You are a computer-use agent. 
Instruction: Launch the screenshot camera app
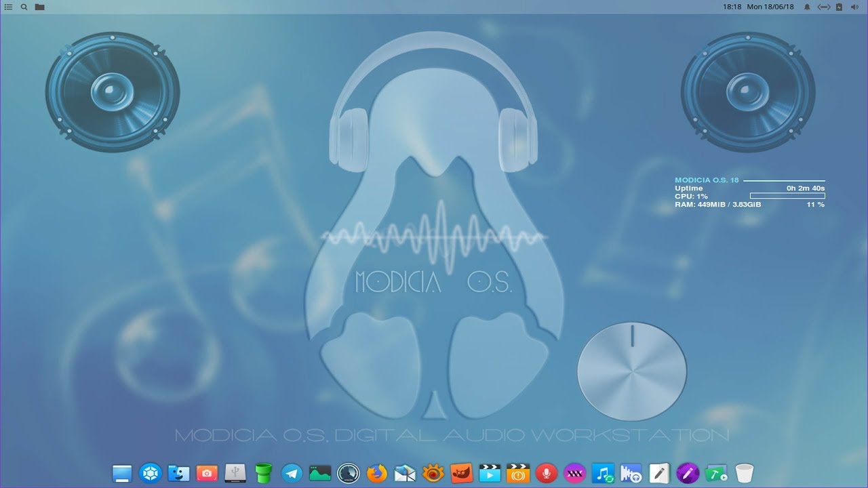pos(207,473)
